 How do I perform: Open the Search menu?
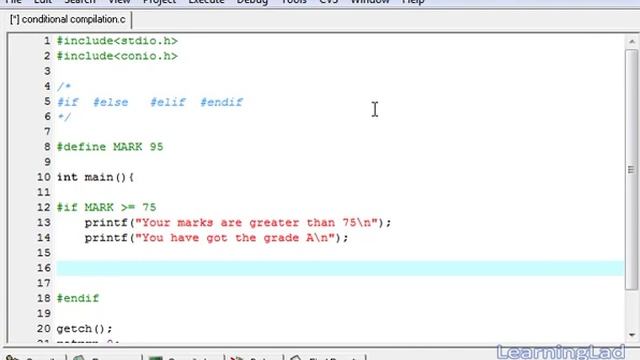[x=80, y=2]
